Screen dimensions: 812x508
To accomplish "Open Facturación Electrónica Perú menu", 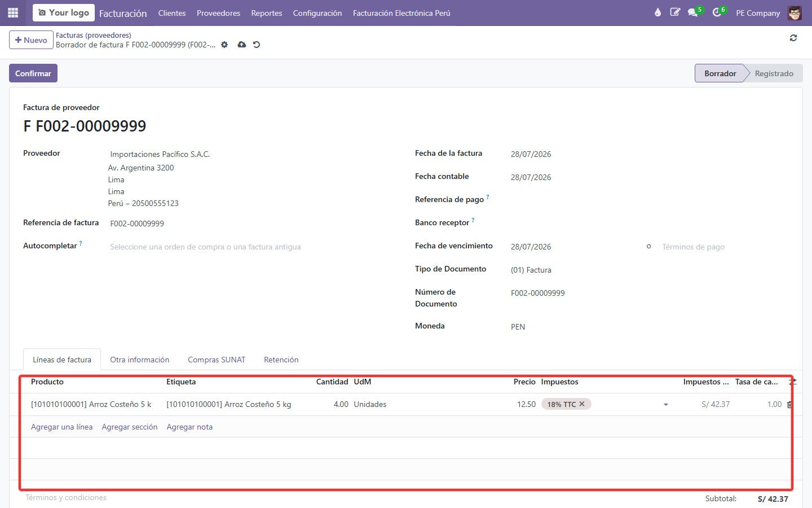I will (x=401, y=13).
